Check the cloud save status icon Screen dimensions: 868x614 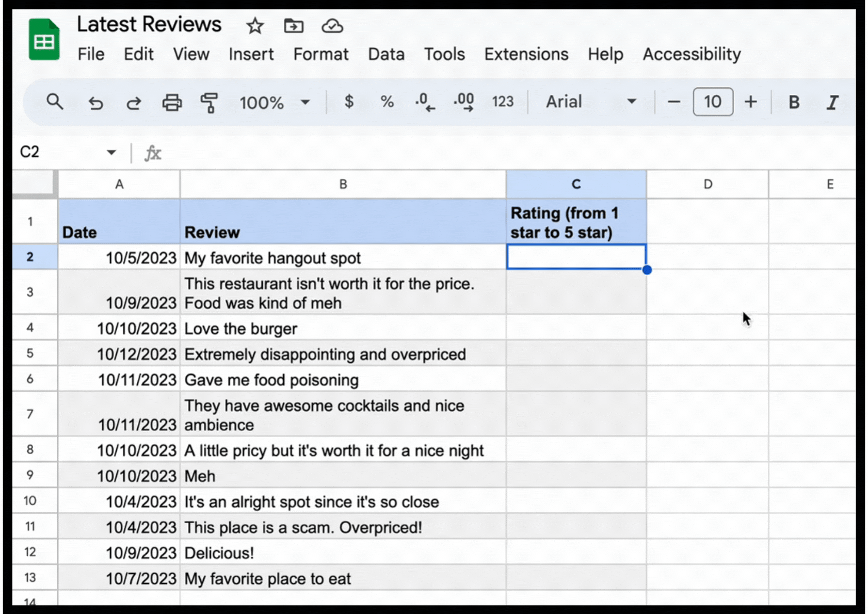click(332, 25)
